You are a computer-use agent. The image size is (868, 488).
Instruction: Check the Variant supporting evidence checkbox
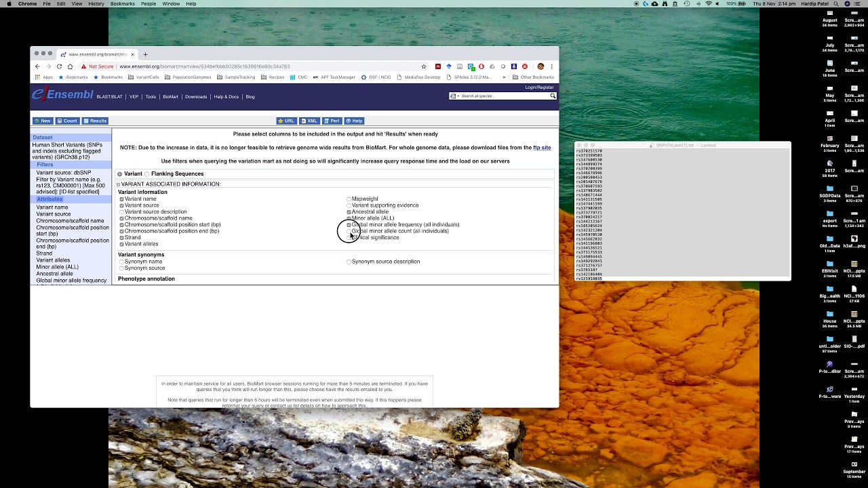349,205
